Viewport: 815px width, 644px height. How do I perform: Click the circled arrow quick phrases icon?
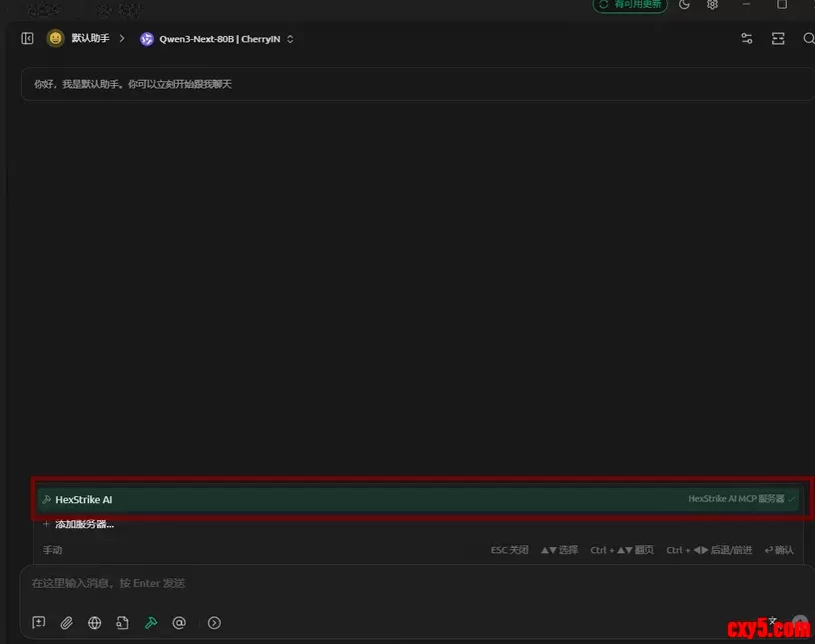(214, 623)
